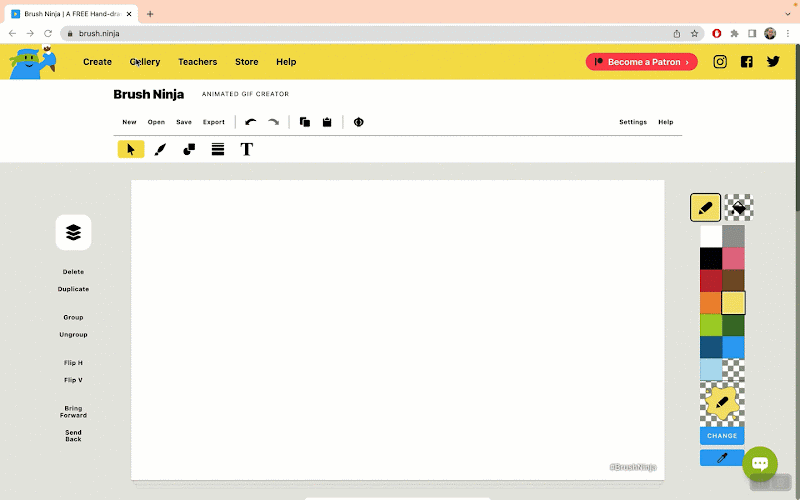The image size is (800, 500).
Task: Open the Export menu
Action: click(x=214, y=122)
